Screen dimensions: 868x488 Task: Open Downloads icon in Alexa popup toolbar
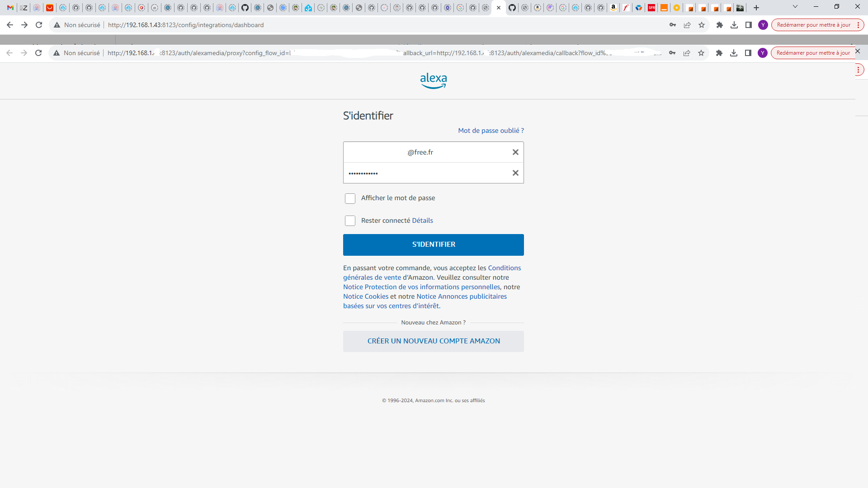pyautogui.click(x=734, y=53)
